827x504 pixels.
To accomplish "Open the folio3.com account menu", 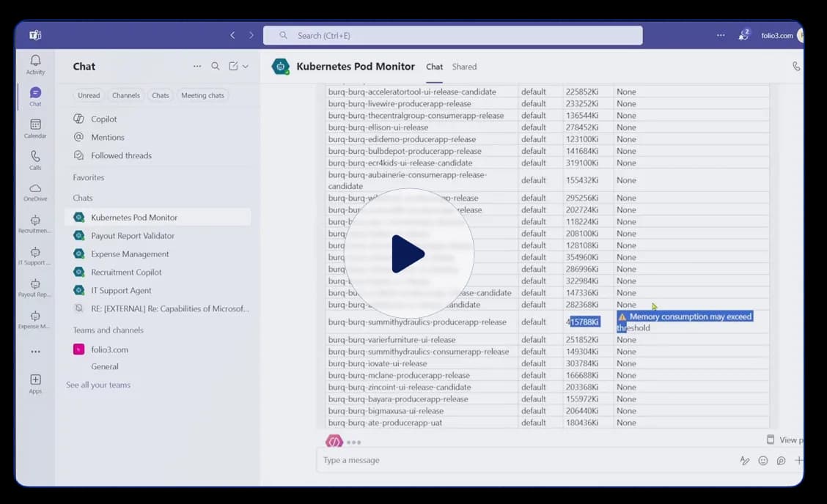I will coord(777,35).
